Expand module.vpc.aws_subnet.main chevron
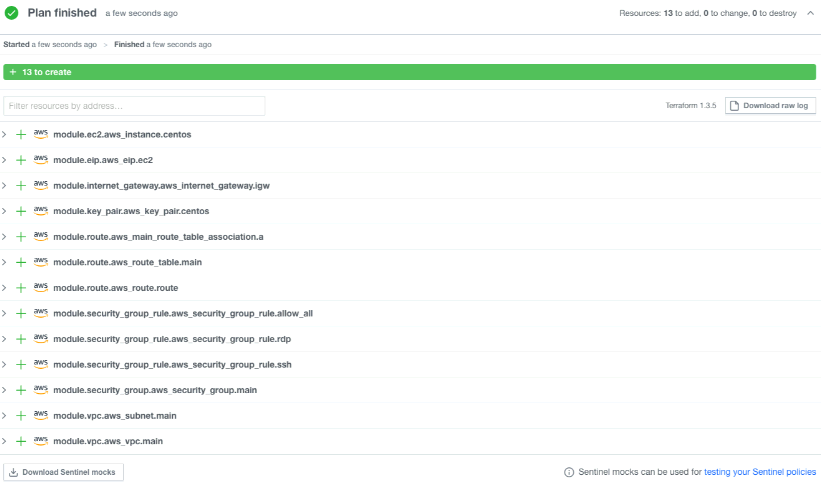Viewport: 821px width, 486px height. [4, 416]
